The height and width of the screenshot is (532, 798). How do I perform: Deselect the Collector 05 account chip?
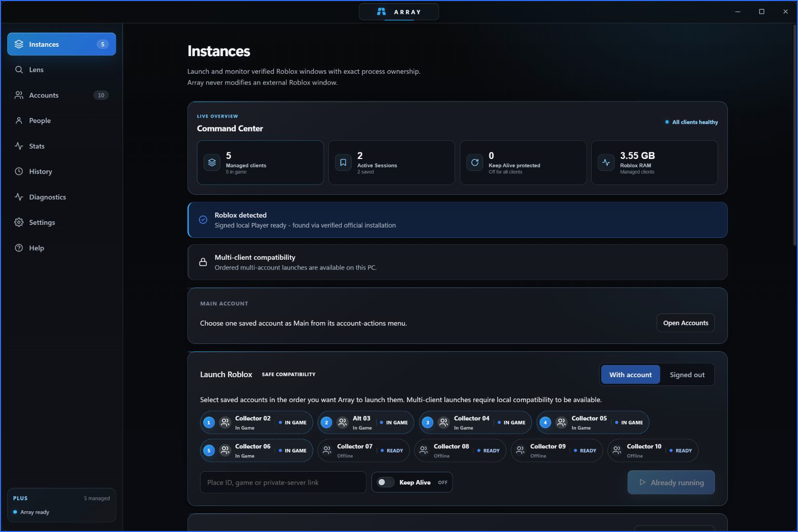tap(593, 422)
